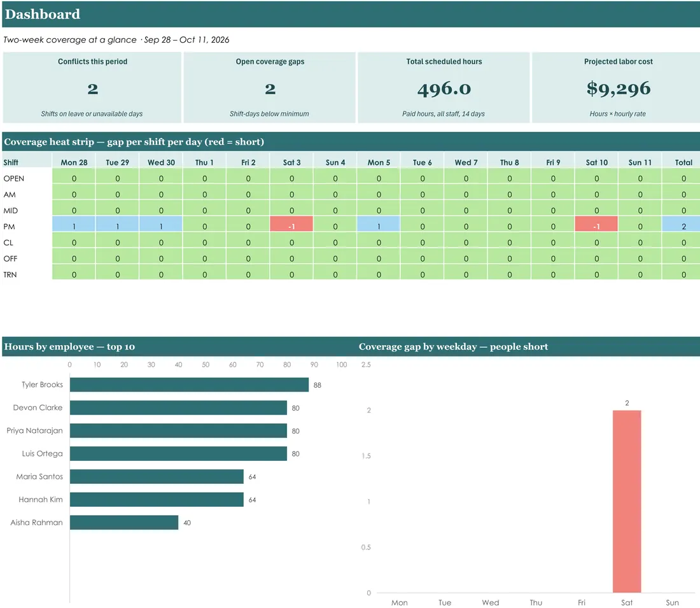Click Devon Clarke bar in hours chart

pos(179,408)
